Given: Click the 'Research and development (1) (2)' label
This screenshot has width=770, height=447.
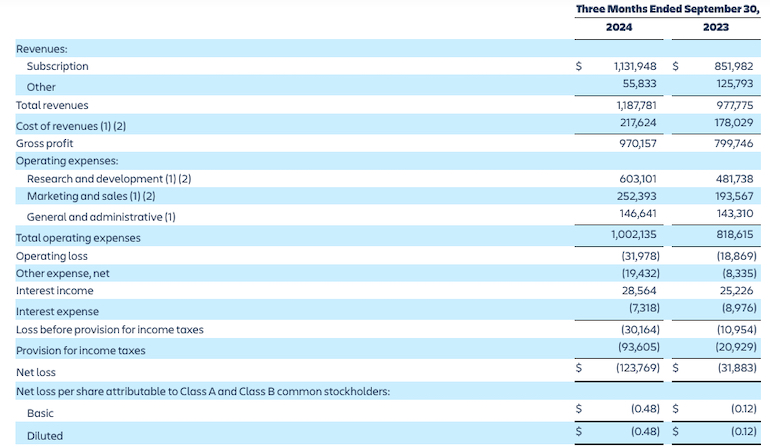Looking at the screenshot, I should (x=109, y=179).
